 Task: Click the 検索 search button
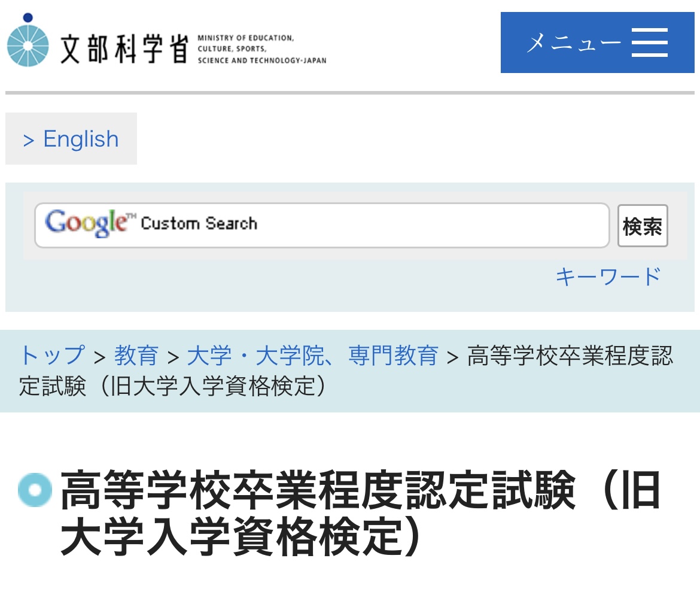[x=643, y=226]
